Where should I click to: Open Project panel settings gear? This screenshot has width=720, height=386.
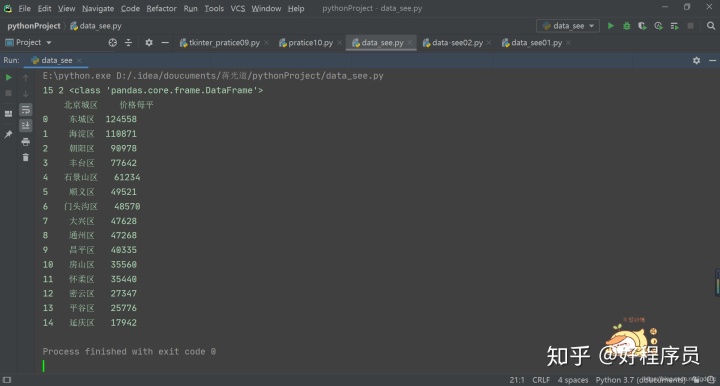tap(149, 43)
